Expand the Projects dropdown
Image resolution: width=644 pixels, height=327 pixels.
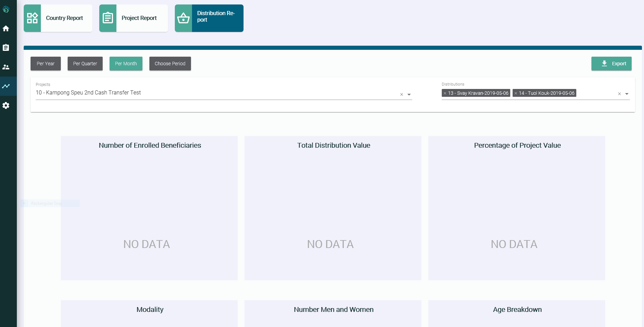[x=409, y=94]
